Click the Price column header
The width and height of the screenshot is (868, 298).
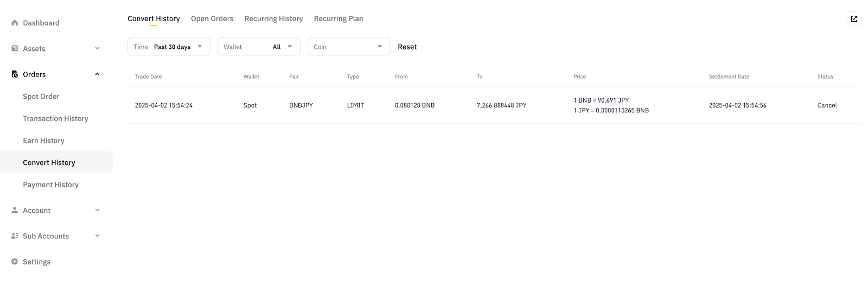point(580,77)
